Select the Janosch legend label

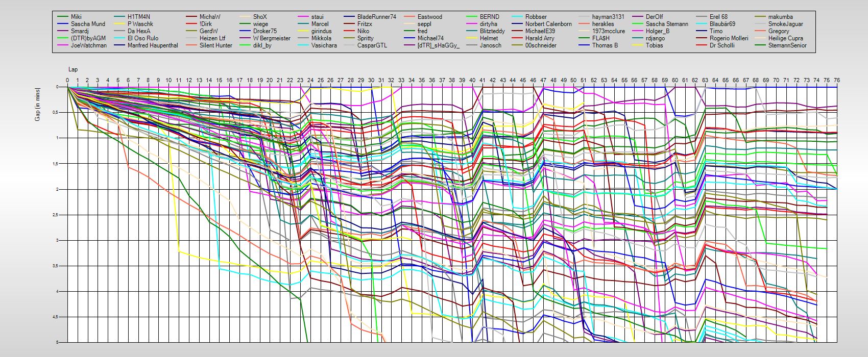tap(491, 45)
